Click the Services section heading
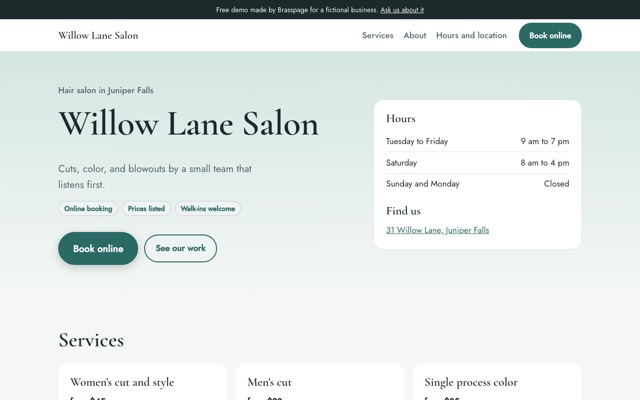 pos(91,340)
